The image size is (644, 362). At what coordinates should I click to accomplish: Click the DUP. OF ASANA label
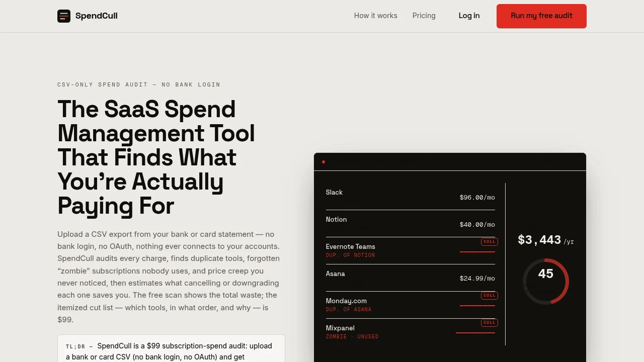[x=349, y=310]
